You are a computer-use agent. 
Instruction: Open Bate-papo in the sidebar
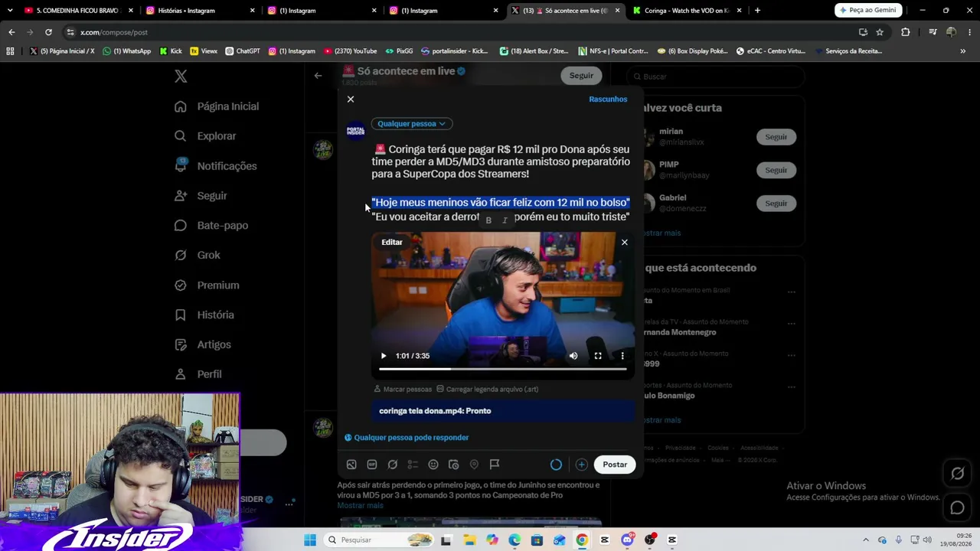tap(211, 226)
